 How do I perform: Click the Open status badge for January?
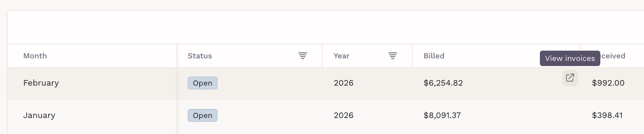(x=202, y=115)
